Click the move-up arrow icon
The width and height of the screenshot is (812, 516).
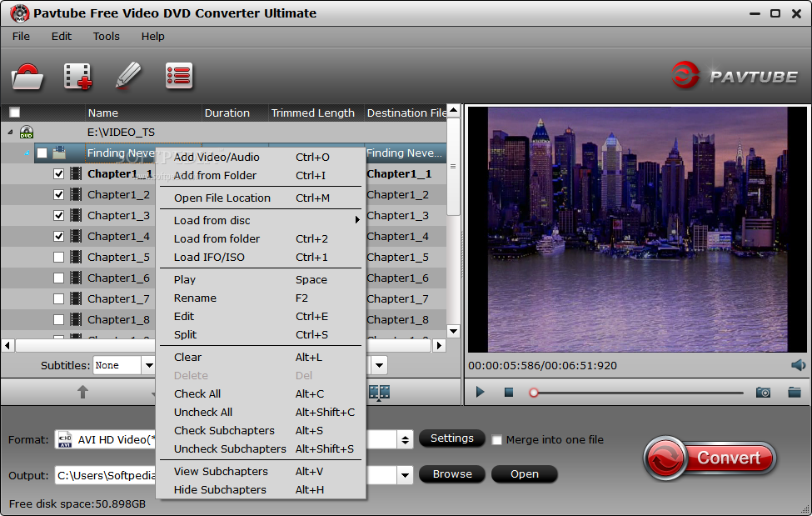point(82,392)
